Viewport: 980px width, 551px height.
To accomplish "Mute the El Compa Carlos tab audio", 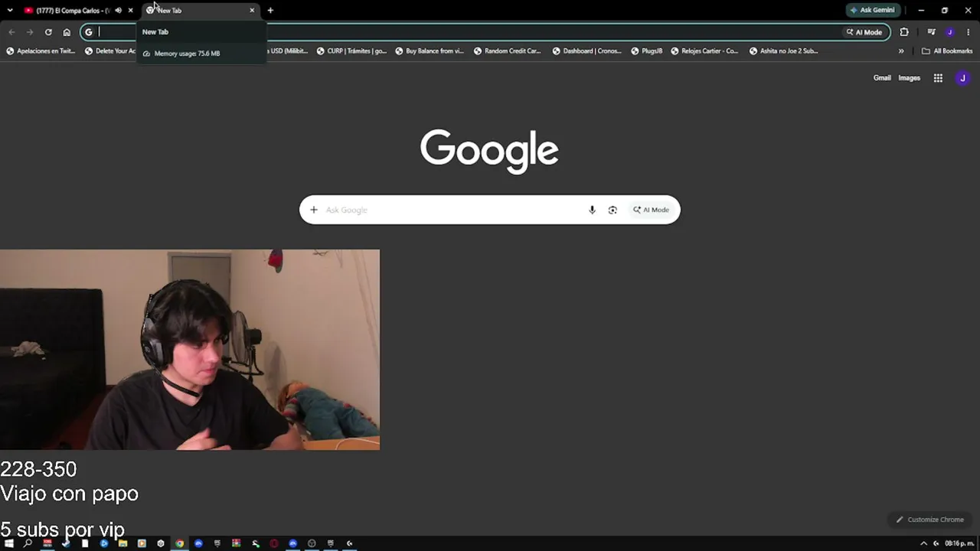I will (x=118, y=11).
